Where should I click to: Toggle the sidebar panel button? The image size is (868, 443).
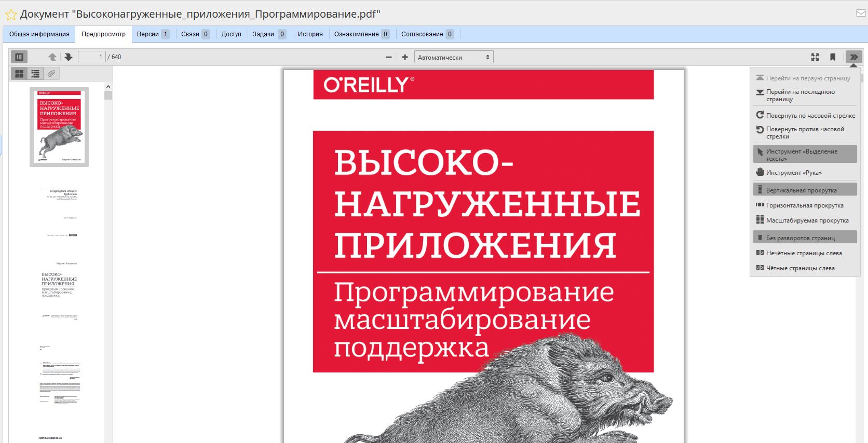(x=19, y=57)
